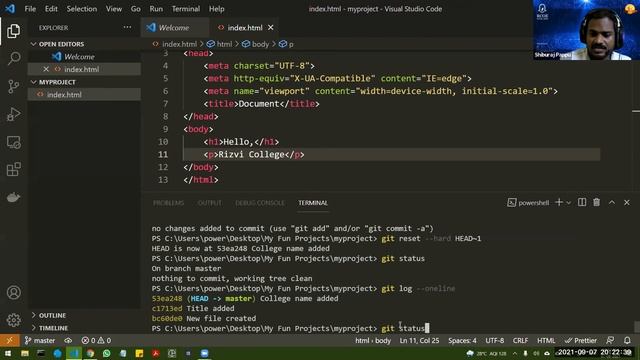Click the terminal scrollbar thumb
Viewport: 640px width, 360px height.
point(637,327)
